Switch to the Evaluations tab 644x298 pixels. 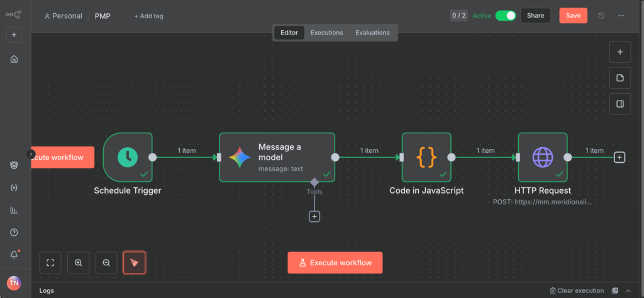pyautogui.click(x=372, y=33)
